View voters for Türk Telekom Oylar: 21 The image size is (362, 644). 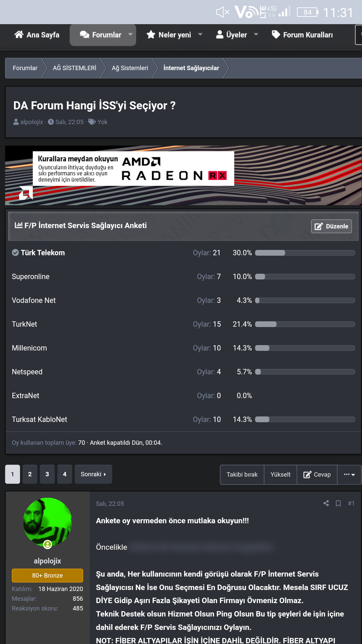point(207,253)
